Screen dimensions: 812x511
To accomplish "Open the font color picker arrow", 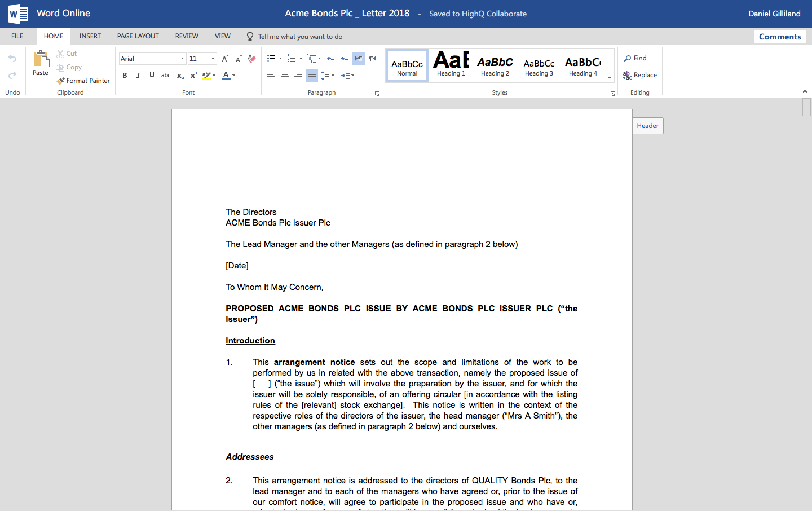I will tap(234, 76).
